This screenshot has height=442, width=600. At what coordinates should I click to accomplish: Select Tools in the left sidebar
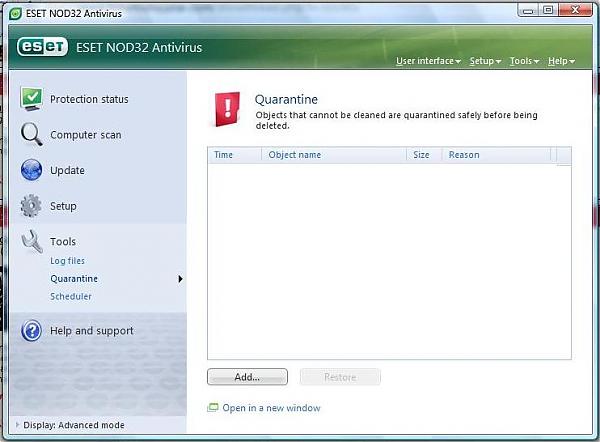[63, 241]
